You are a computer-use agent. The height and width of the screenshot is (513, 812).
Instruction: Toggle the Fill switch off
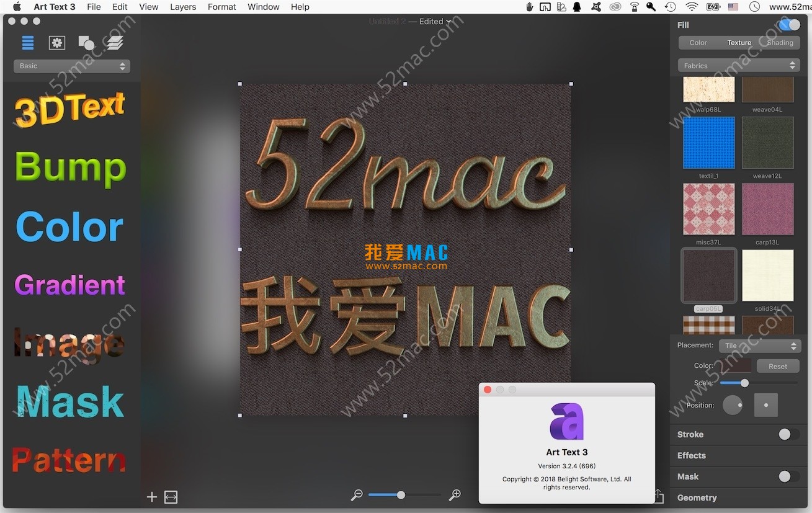(x=790, y=25)
